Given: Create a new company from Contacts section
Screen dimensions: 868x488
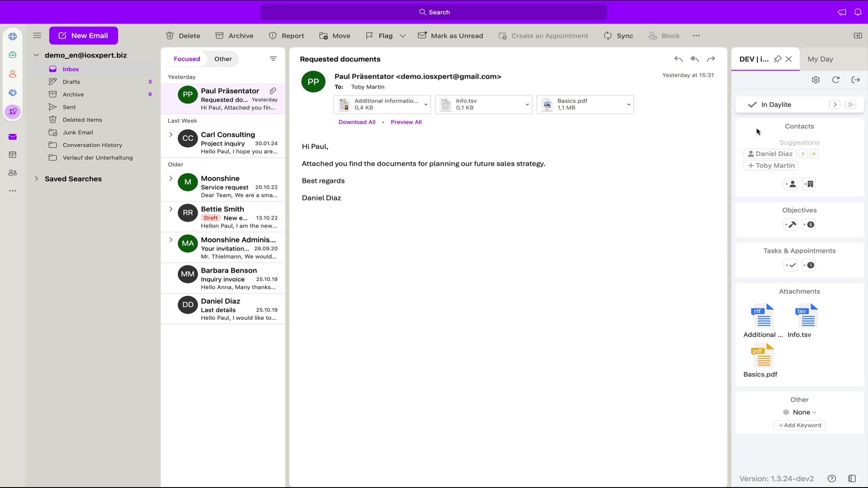Looking at the screenshot, I should (809, 184).
